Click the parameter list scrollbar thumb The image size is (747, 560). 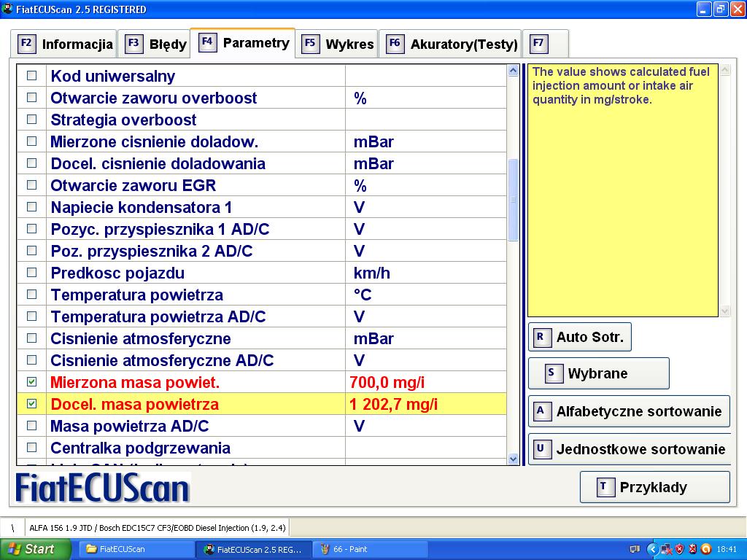tap(513, 200)
